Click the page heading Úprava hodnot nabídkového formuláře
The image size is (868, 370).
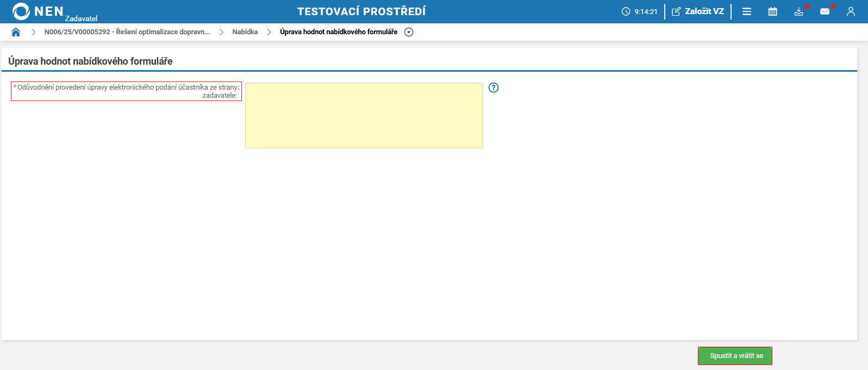90,61
